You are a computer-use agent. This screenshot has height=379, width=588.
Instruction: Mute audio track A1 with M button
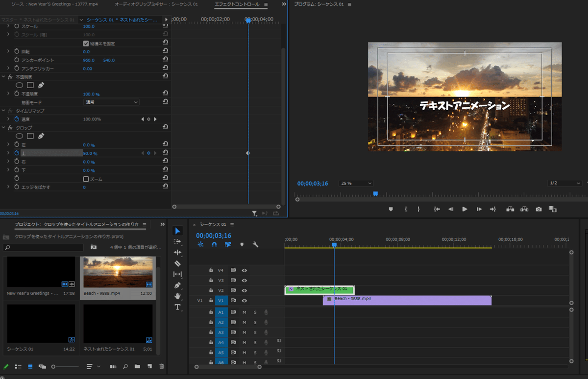click(x=244, y=312)
